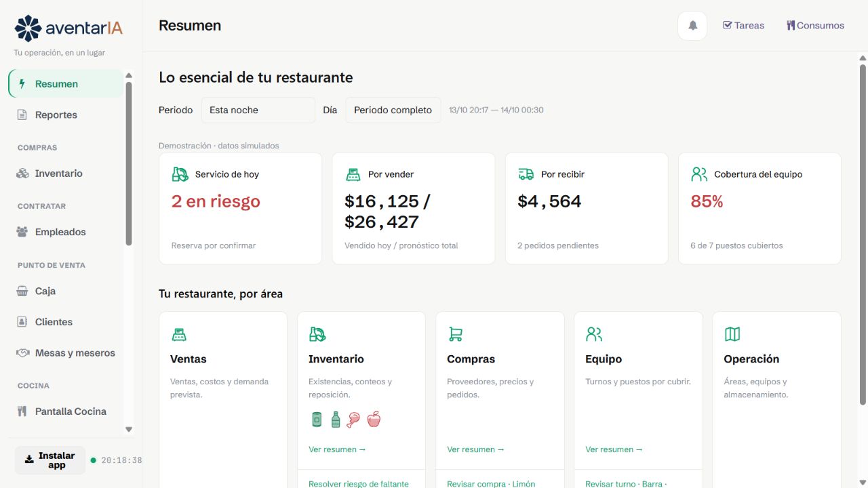Click the Cobertura del equipo people icon

click(699, 174)
